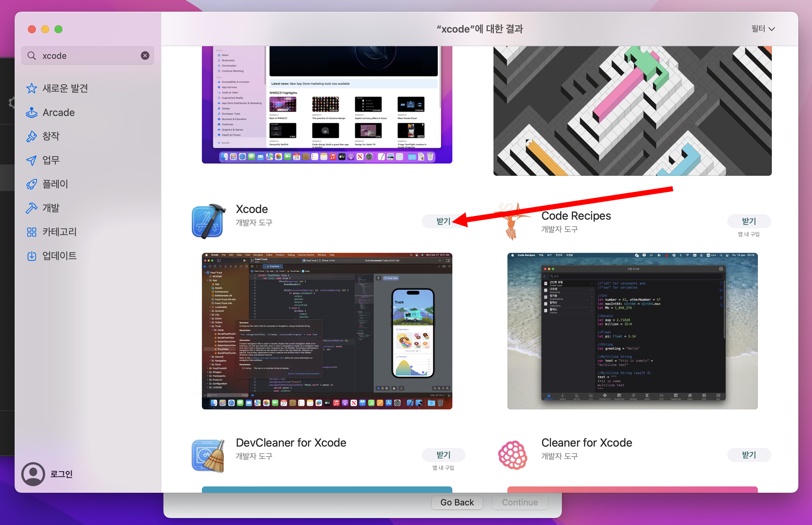Click the Xcode hammer app icon
This screenshot has width=812, height=525.
tap(208, 221)
